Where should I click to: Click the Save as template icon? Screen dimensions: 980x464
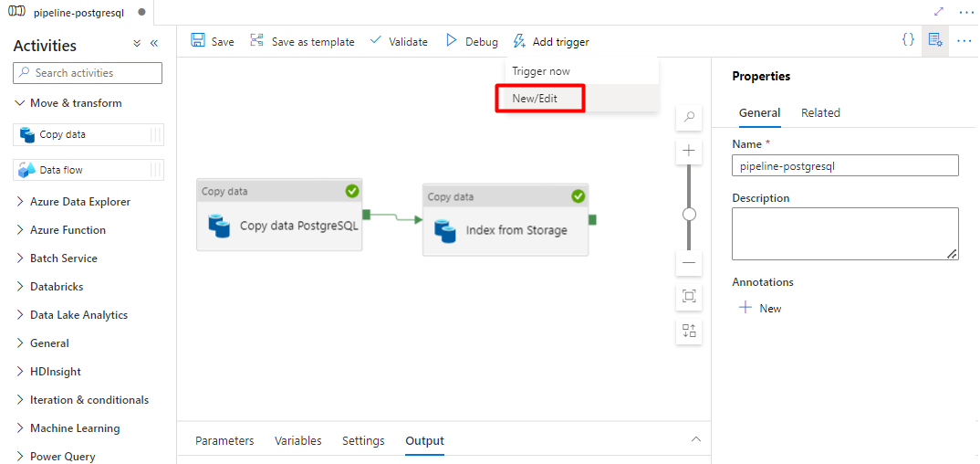point(256,41)
